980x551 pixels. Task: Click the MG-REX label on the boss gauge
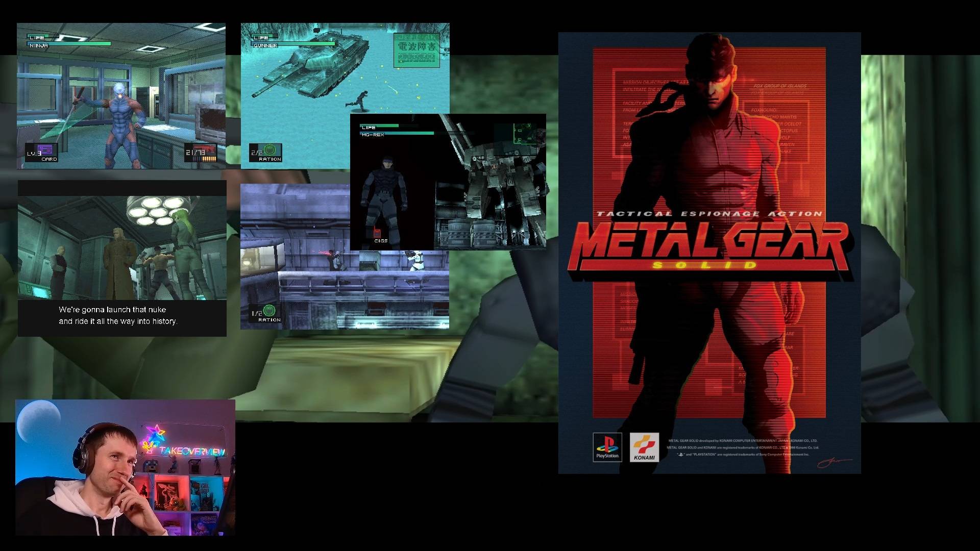(373, 134)
